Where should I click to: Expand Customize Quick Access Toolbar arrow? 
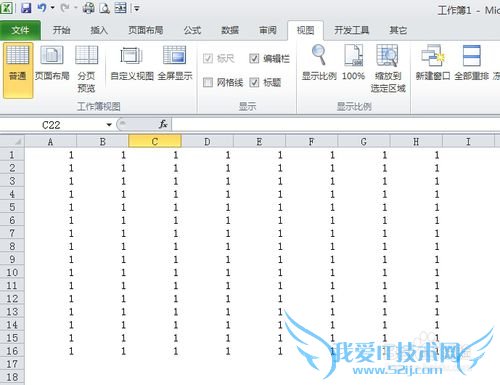tap(136, 8)
